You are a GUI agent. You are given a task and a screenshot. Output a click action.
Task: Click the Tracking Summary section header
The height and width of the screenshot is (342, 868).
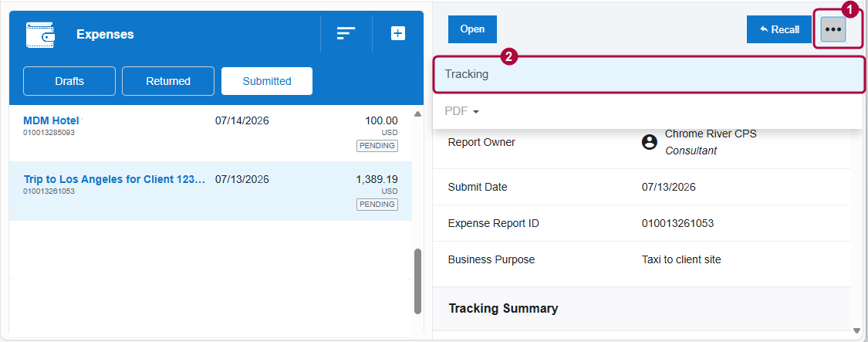click(503, 308)
